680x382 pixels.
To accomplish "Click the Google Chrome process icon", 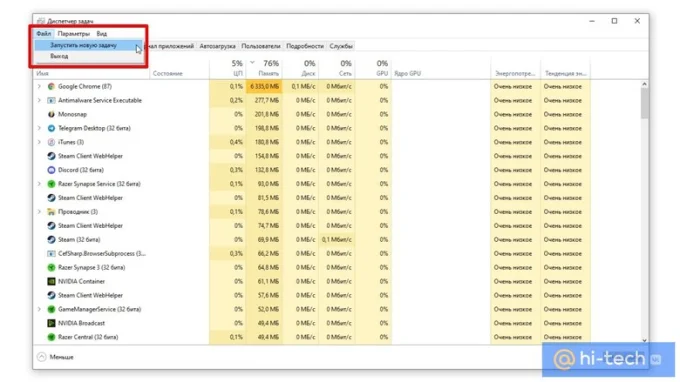I will point(51,86).
